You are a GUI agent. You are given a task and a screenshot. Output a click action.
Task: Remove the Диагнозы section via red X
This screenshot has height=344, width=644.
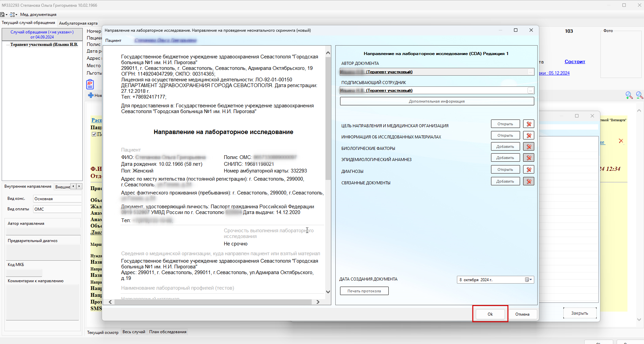click(x=529, y=169)
